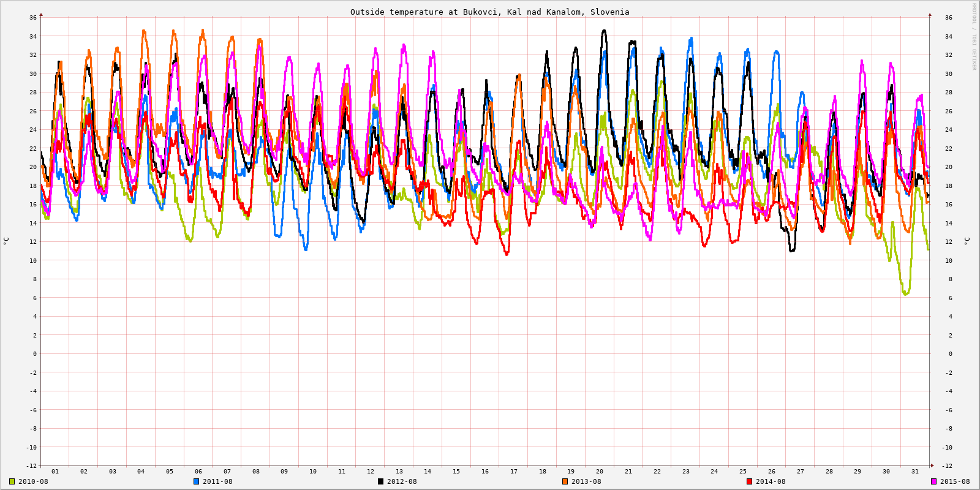This screenshot has width=980, height=490.
Task: Select the 2013-08 legend label
Action: (x=586, y=481)
